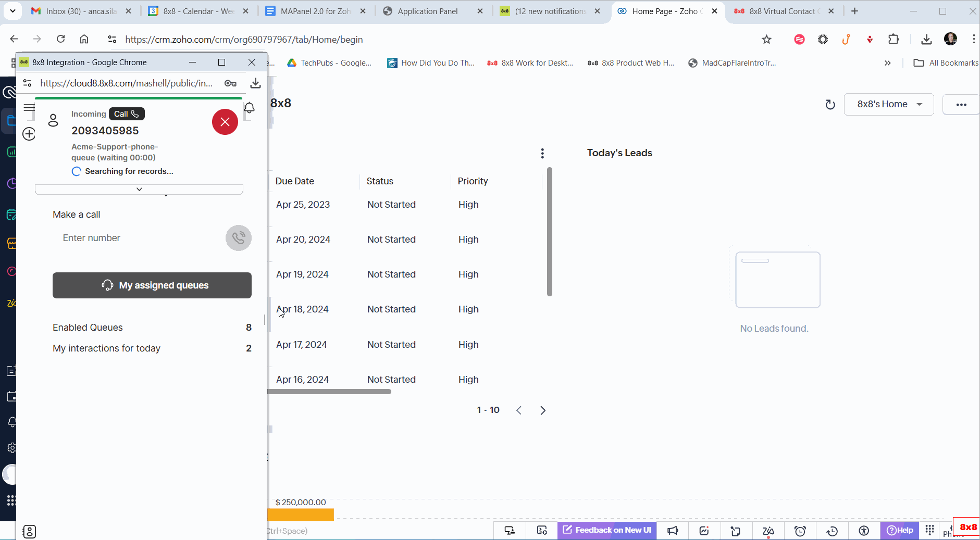Open a new browser tab

point(854,11)
